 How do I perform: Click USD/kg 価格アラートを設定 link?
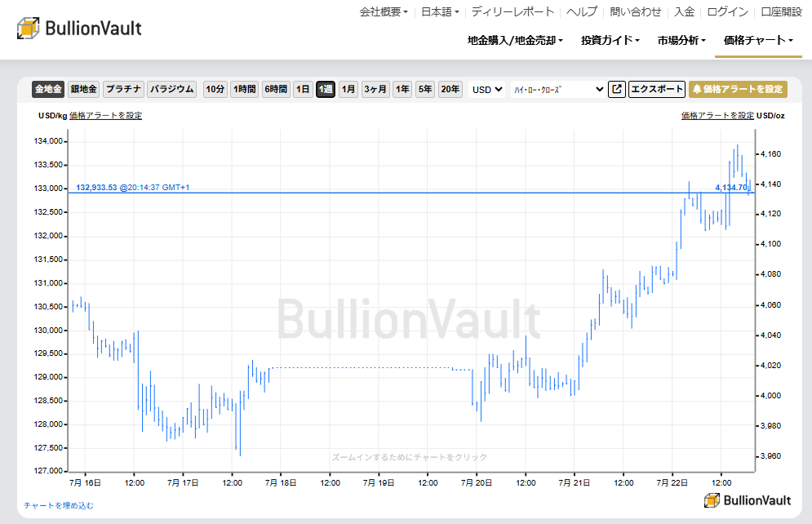(105, 115)
